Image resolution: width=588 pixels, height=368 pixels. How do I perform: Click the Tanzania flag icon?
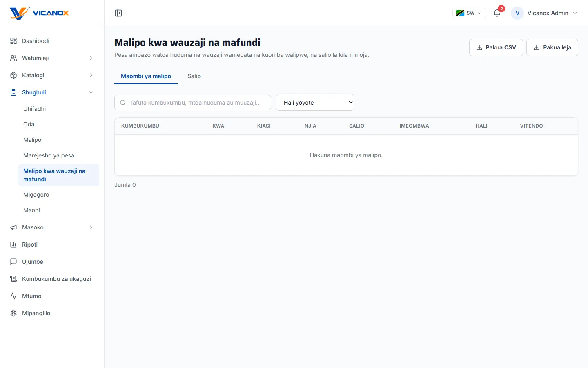coord(460,13)
